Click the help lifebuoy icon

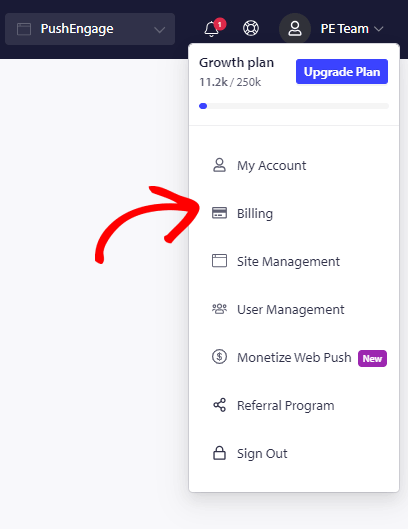click(251, 28)
